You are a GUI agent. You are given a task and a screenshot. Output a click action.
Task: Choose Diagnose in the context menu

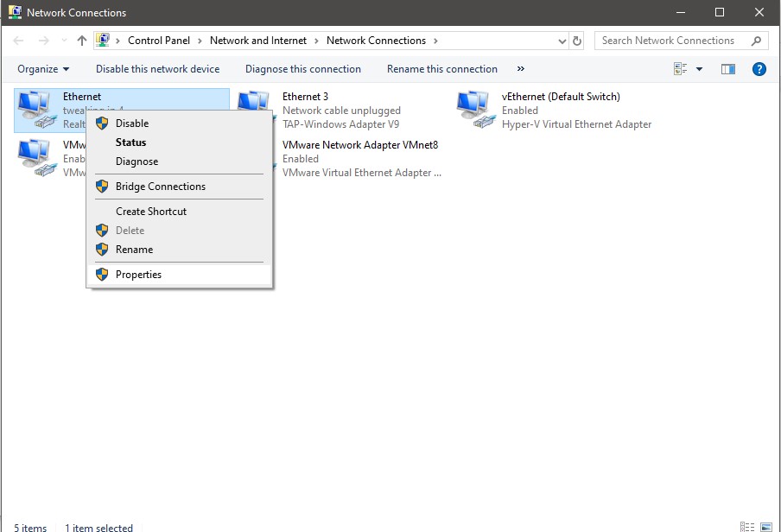point(180,161)
